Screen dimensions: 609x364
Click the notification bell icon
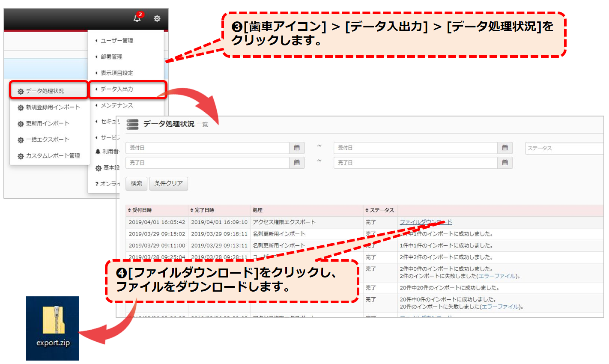click(137, 18)
